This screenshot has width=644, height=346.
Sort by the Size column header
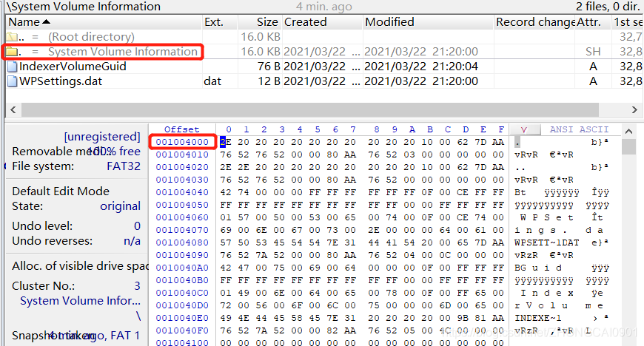point(260,22)
